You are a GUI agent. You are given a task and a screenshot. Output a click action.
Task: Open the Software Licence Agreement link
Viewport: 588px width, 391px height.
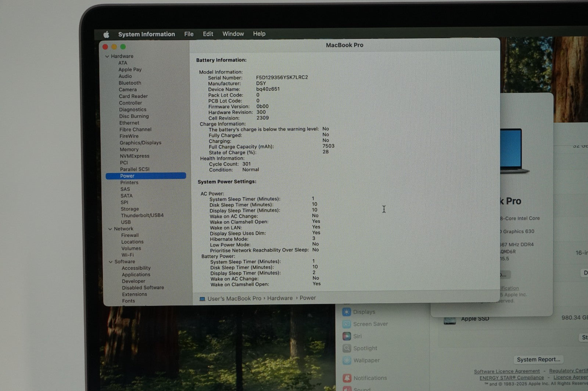click(x=507, y=372)
